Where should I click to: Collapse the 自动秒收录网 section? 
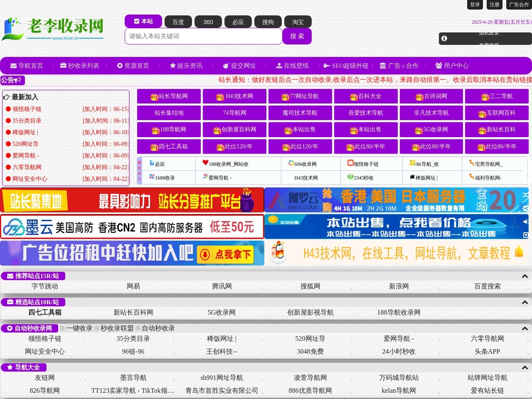point(525,329)
